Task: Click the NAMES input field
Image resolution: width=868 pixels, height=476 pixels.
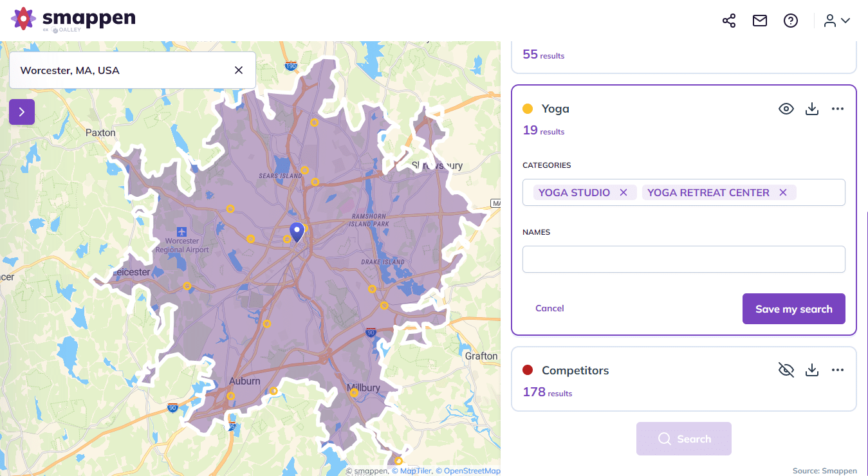Action: (x=683, y=259)
